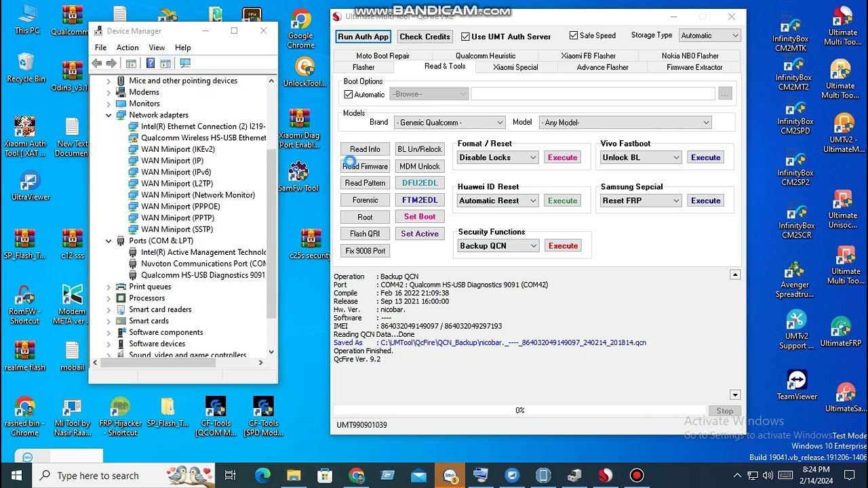Open the Model dropdown showing Any Model
This screenshot has height=488, width=868.
(x=625, y=123)
